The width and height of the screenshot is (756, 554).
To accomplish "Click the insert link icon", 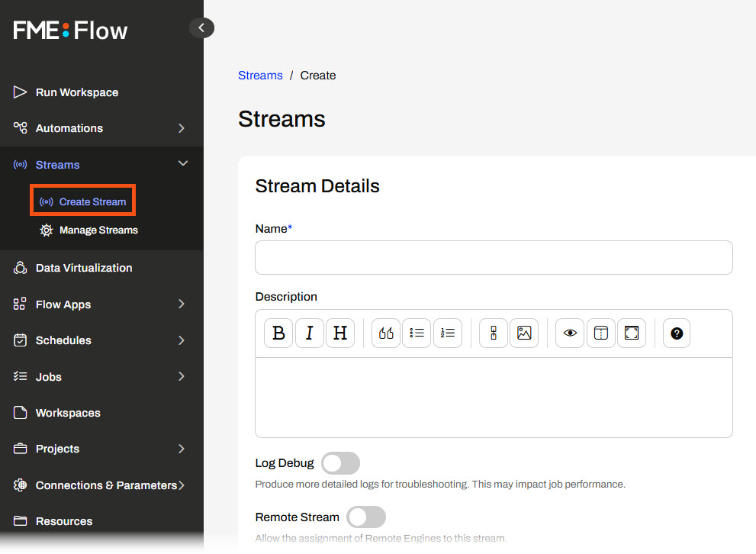I will (494, 333).
